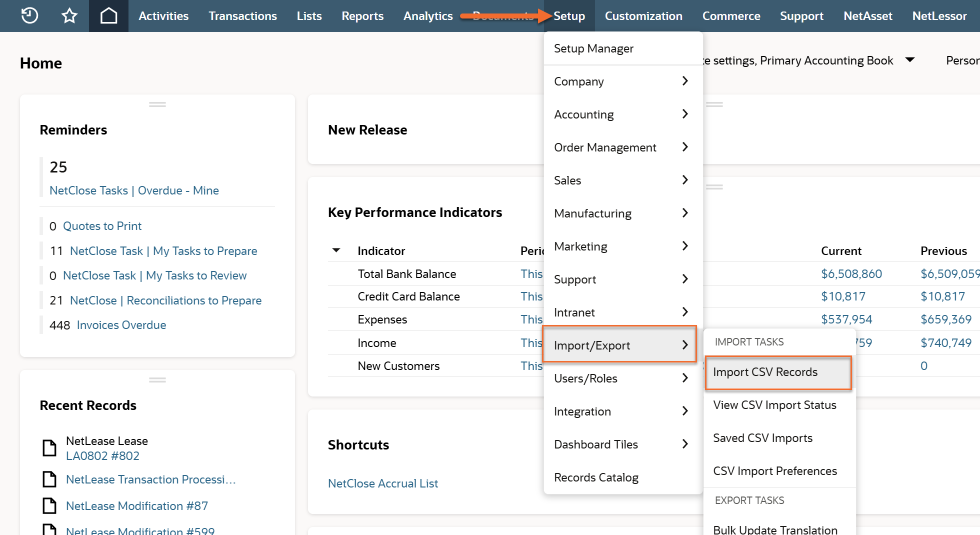Click document icon beside NetLease Modification #87
The height and width of the screenshot is (535, 980).
pyautogui.click(x=49, y=506)
